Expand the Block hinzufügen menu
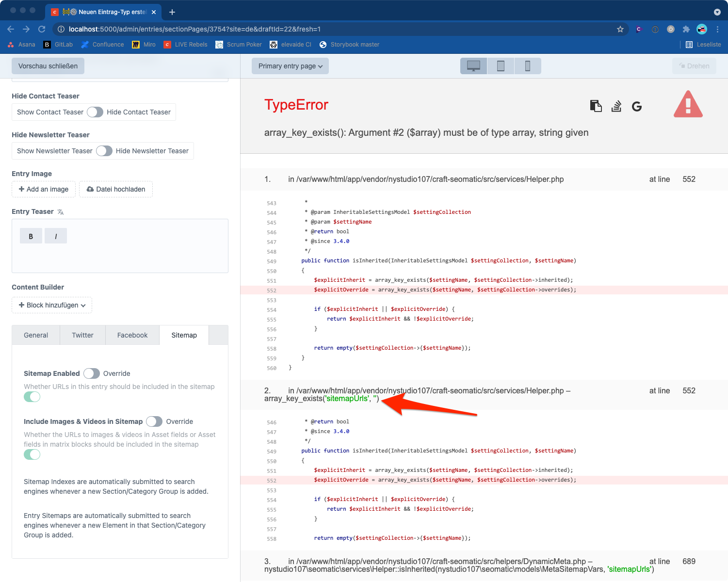Screen dimensions: 728x582 click(51, 305)
